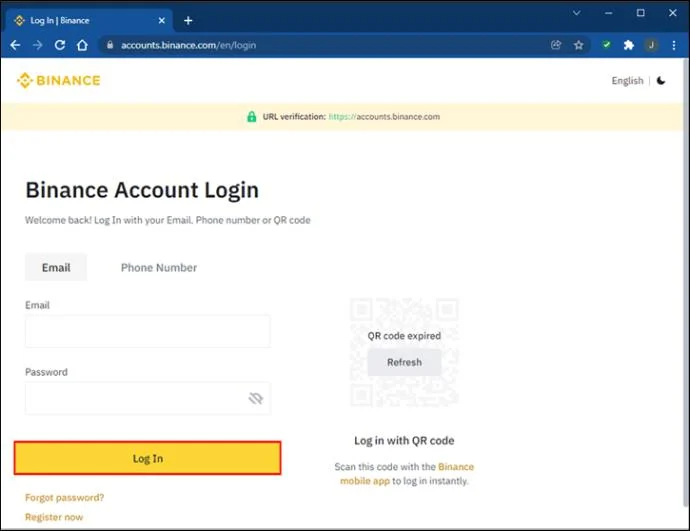
Task: Click the 'QR code expired' message
Action: (x=404, y=336)
